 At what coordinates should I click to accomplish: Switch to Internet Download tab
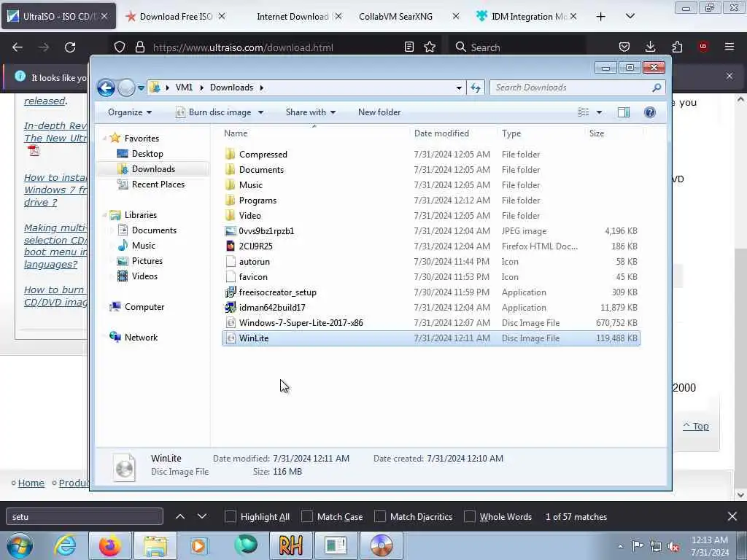tap(293, 16)
